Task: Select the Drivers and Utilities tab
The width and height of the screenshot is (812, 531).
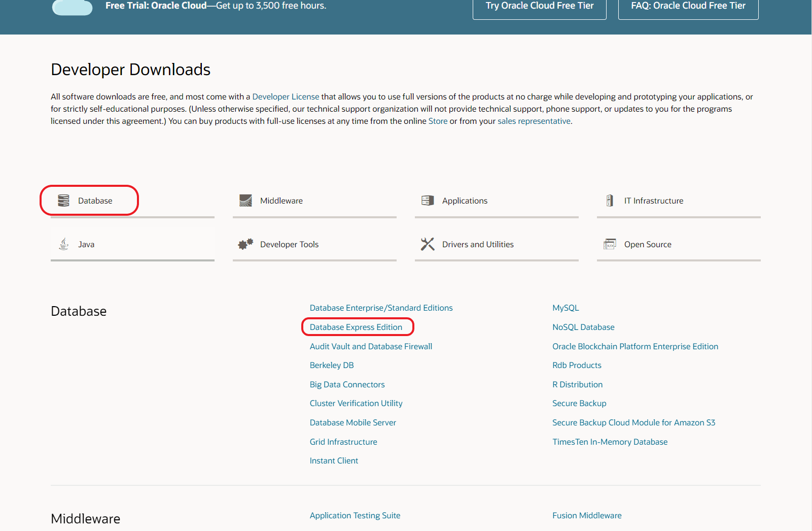Action: click(497, 245)
